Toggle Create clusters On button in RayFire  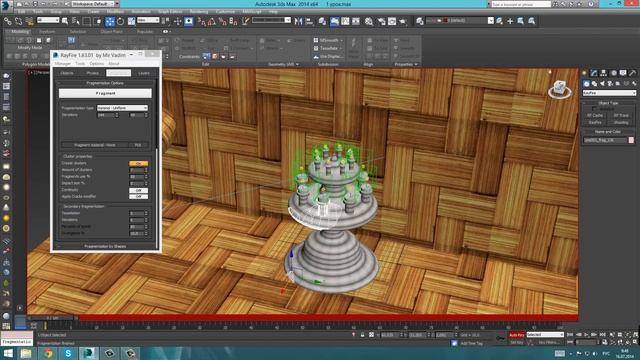[x=138, y=163]
